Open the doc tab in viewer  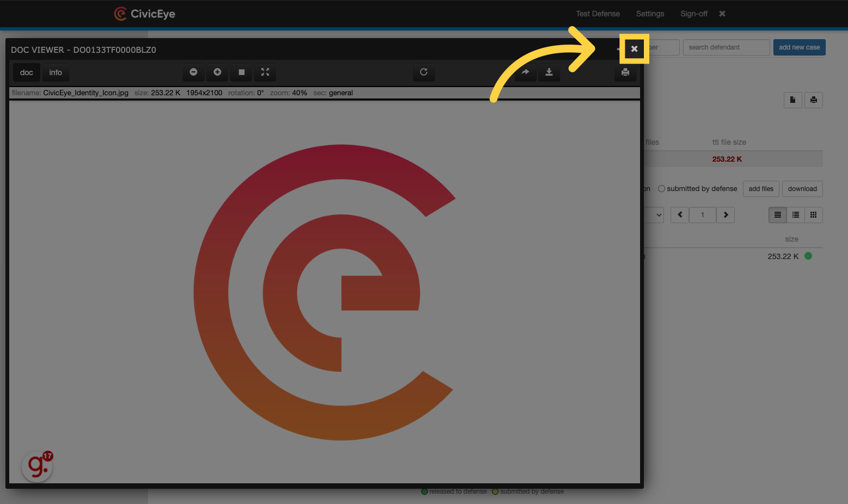coord(27,72)
